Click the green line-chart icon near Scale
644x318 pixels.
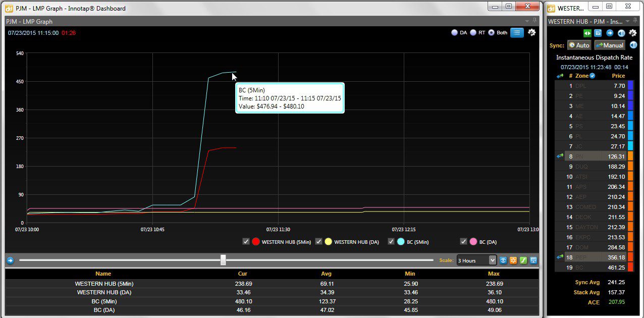523,260
